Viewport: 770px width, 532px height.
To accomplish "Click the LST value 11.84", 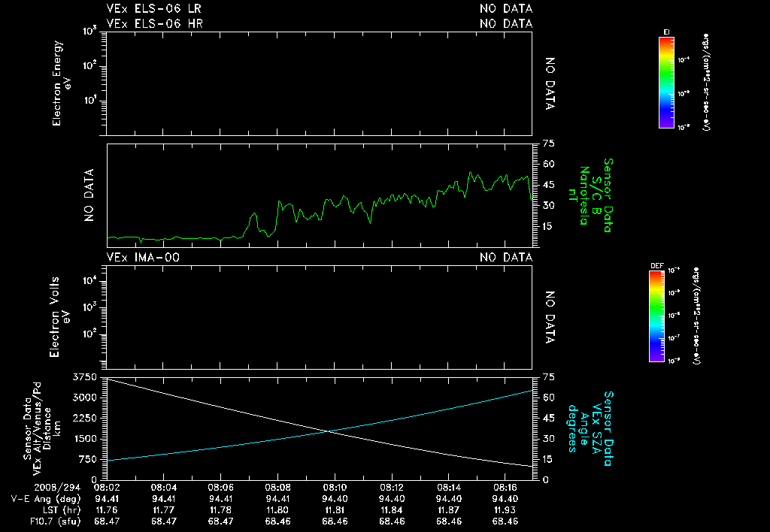I will coord(391,510).
